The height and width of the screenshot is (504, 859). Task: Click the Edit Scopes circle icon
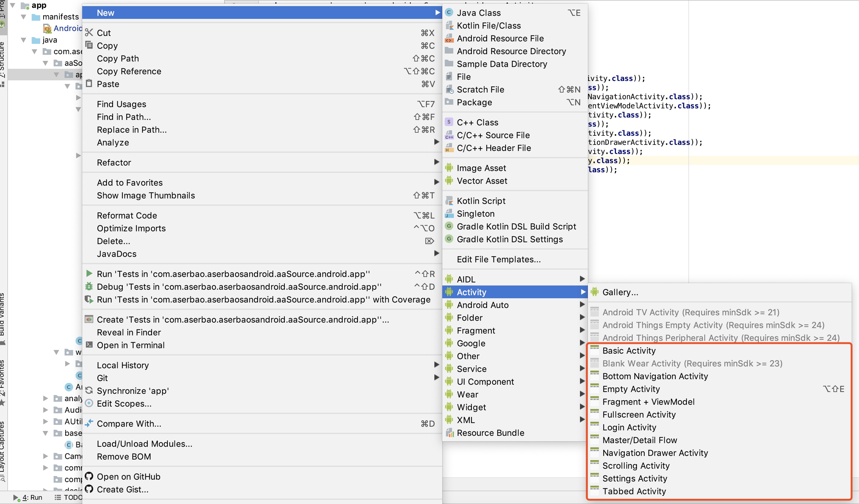(89, 403)
